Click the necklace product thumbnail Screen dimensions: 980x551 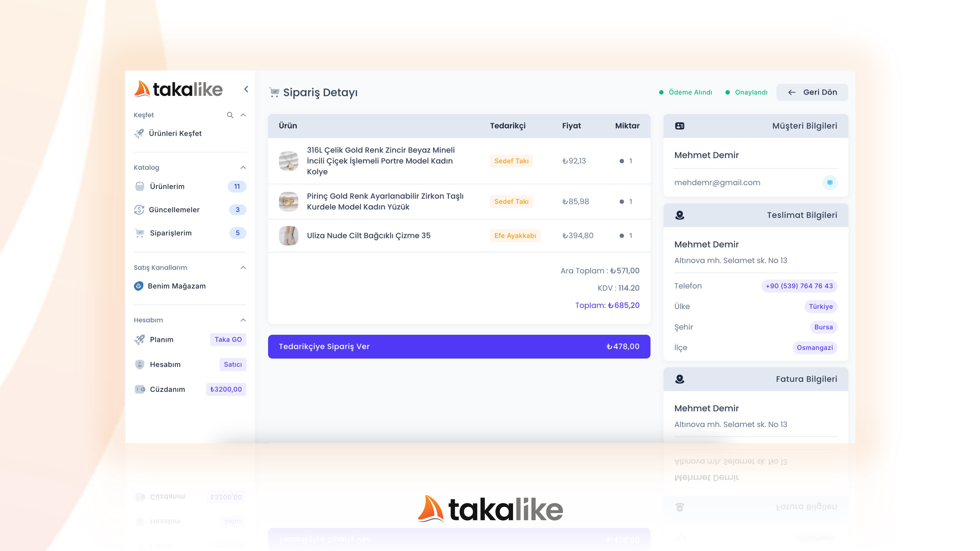(288, 161)
